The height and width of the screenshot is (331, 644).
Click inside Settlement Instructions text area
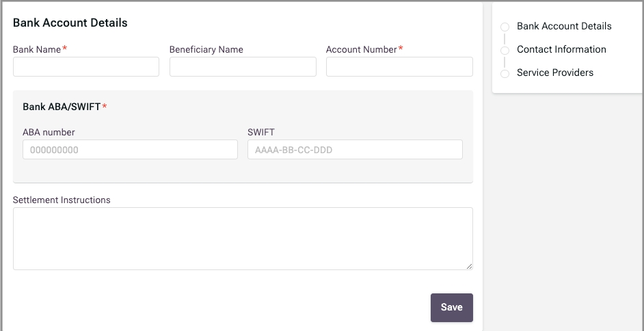(243, 238)
